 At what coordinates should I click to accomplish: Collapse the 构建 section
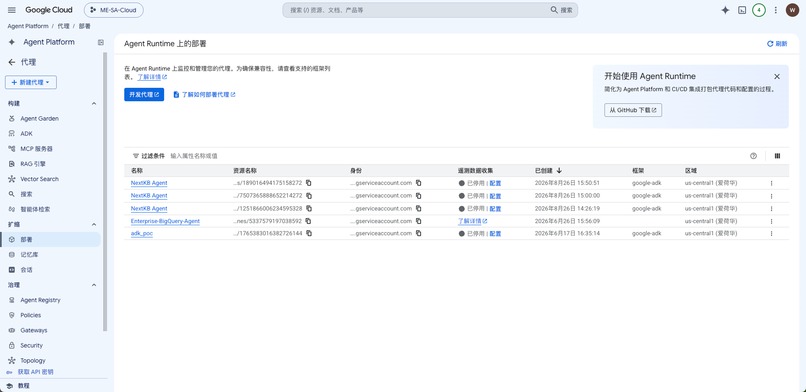click(94, 103)
